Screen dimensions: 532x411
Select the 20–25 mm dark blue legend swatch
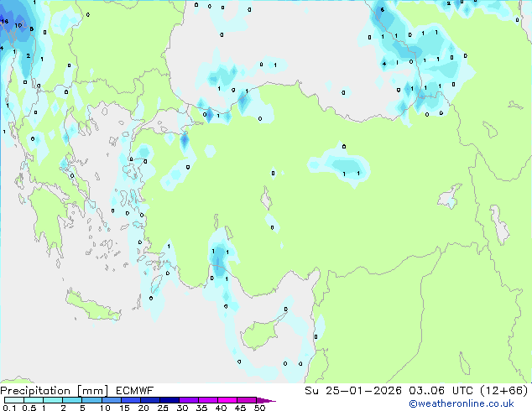pyautogui.click(x=150, y=400)
